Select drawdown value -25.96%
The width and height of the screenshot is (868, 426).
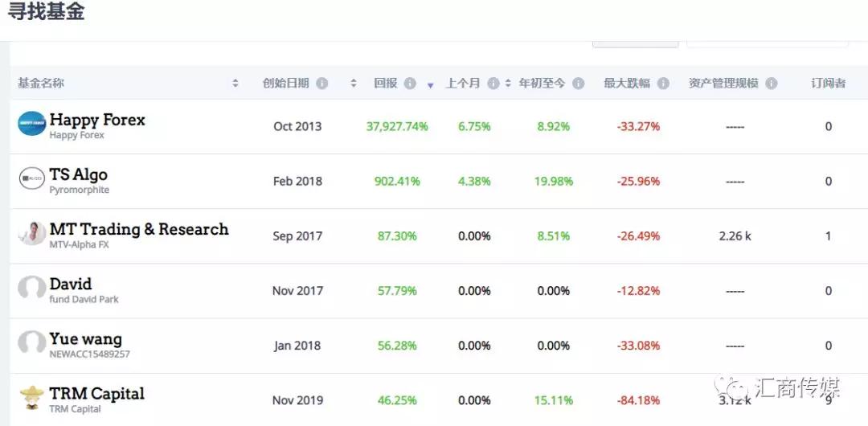click(638, 181)
